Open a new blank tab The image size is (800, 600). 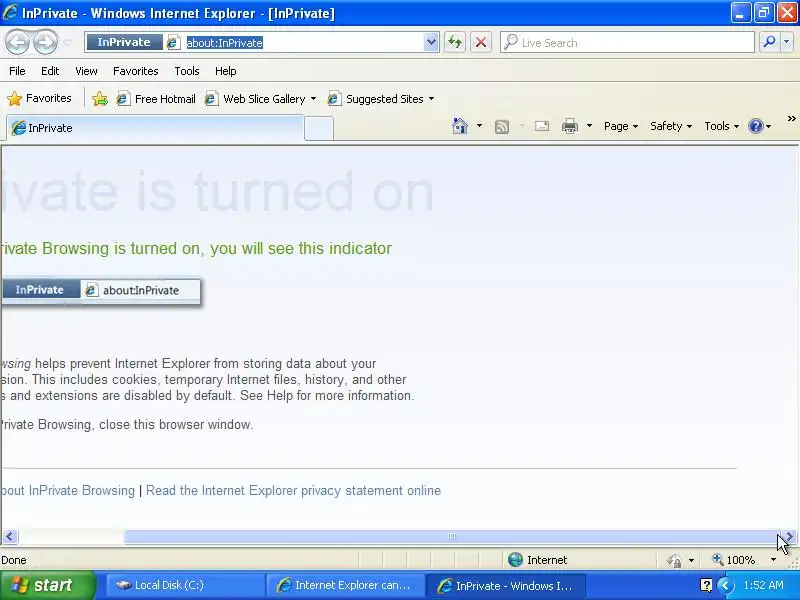click(x=319, y=129)
